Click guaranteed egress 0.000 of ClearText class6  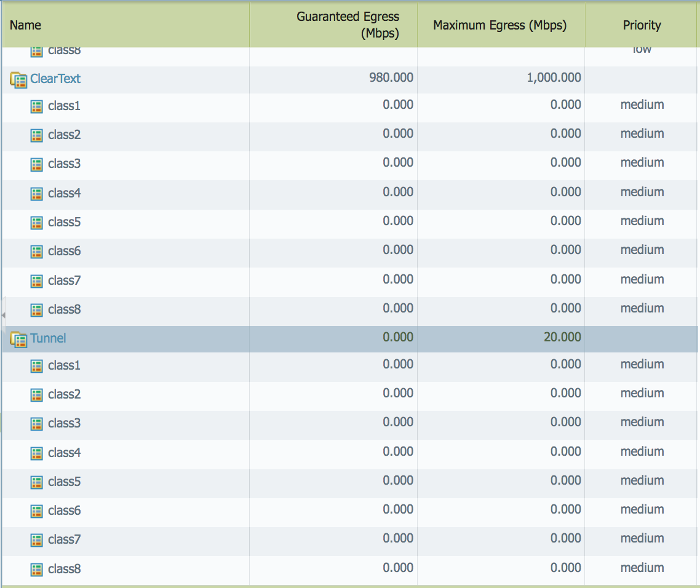pos(398,250)
